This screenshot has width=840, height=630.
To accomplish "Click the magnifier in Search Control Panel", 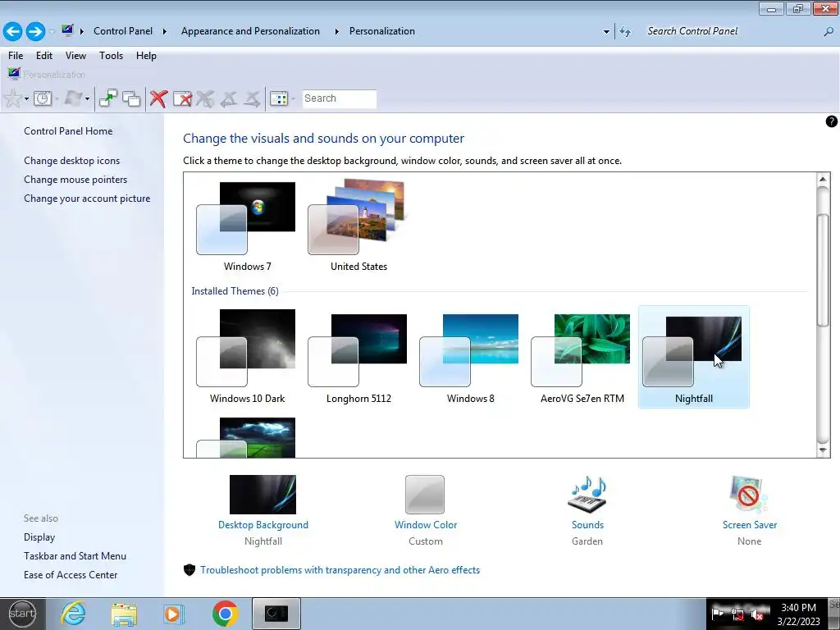I will coord(829,32).
